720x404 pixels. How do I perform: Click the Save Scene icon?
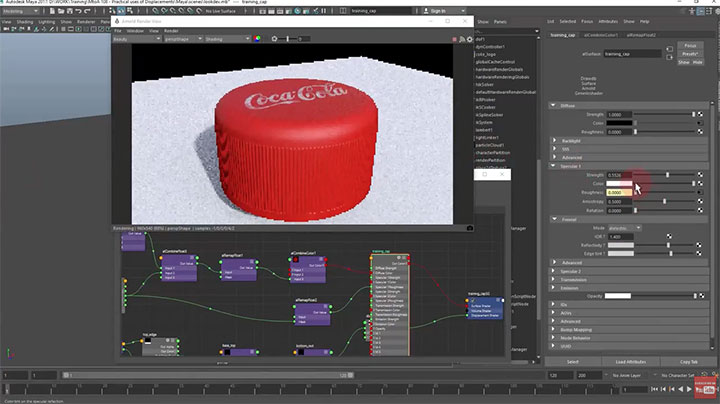pos(69,11)
